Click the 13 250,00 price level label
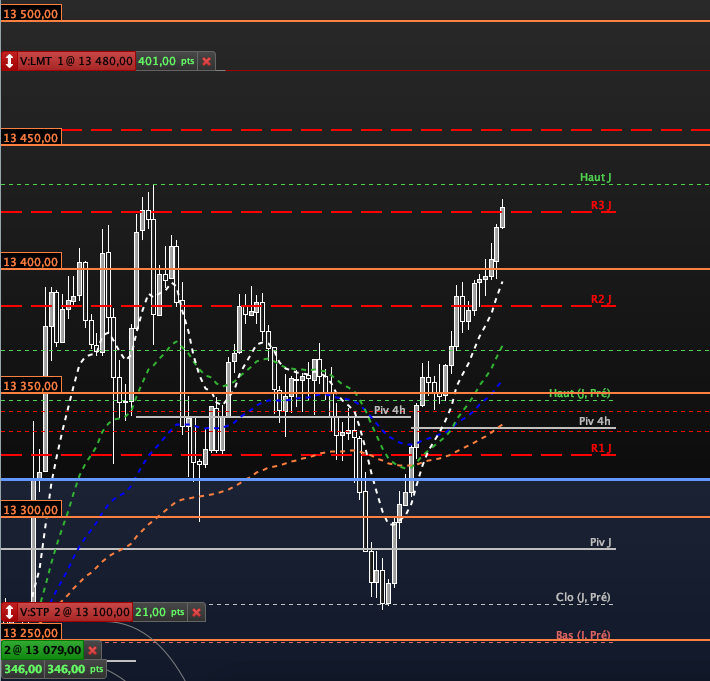 (31, 633)
